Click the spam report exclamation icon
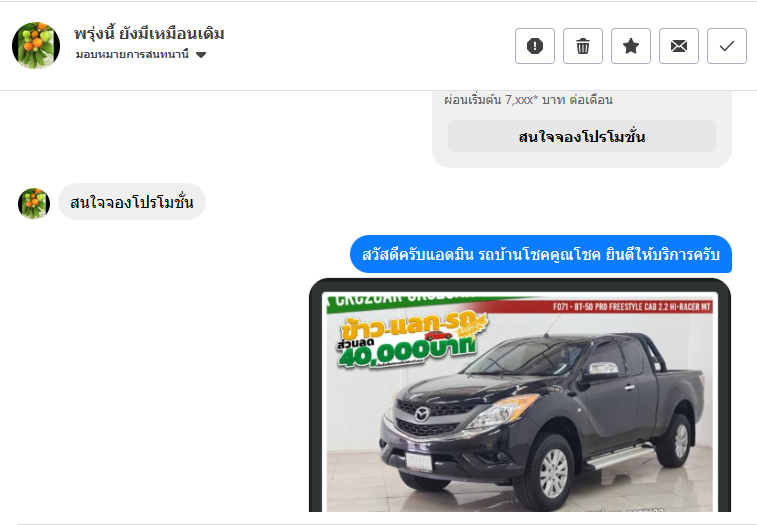 (x=534, y=46)
